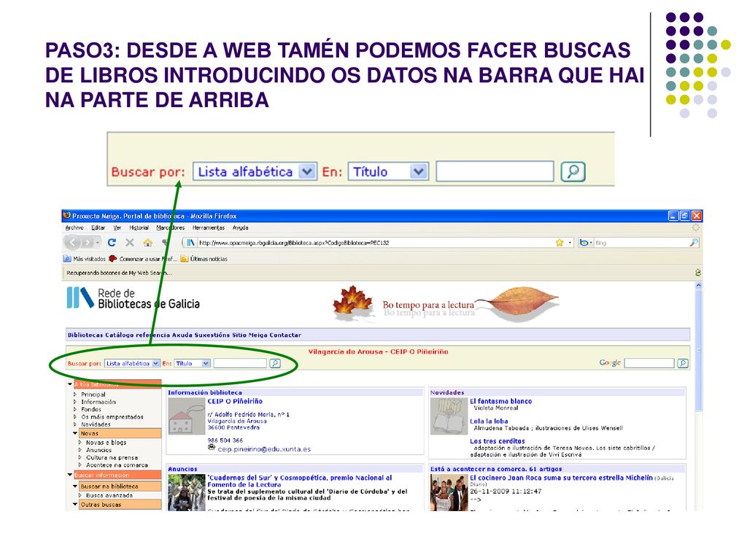Open the Ver menu

117,227
